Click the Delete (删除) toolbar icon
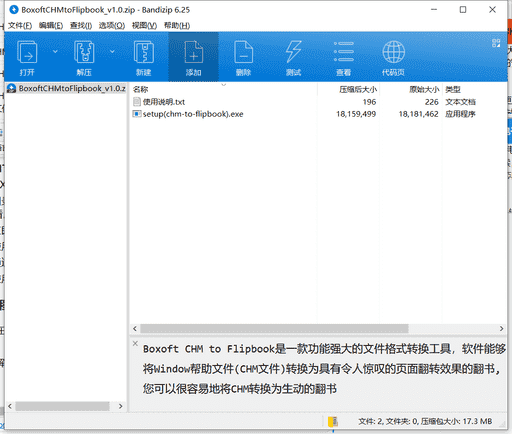 tap(244, 52)
